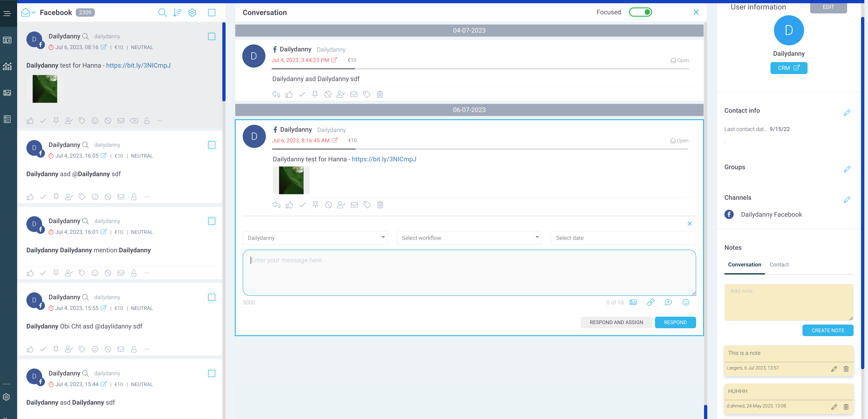Switch to the Contact notes tab
868x419 pixels.
point(779,265)
